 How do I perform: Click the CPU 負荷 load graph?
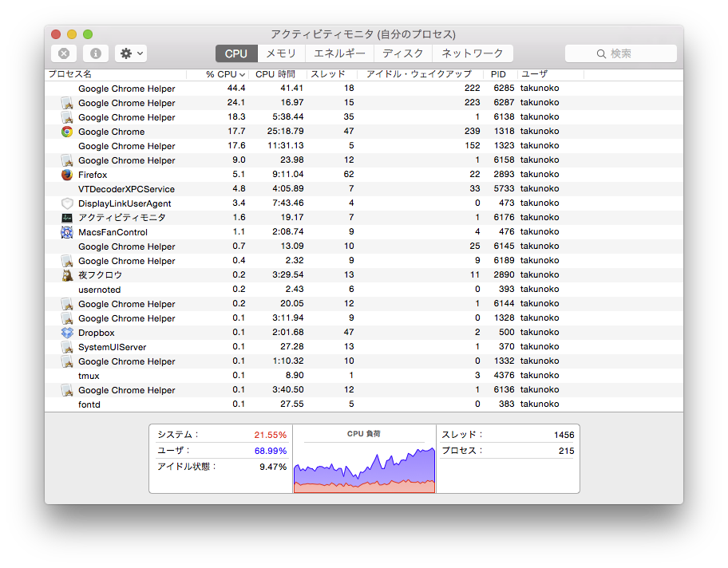pos(365,470)
